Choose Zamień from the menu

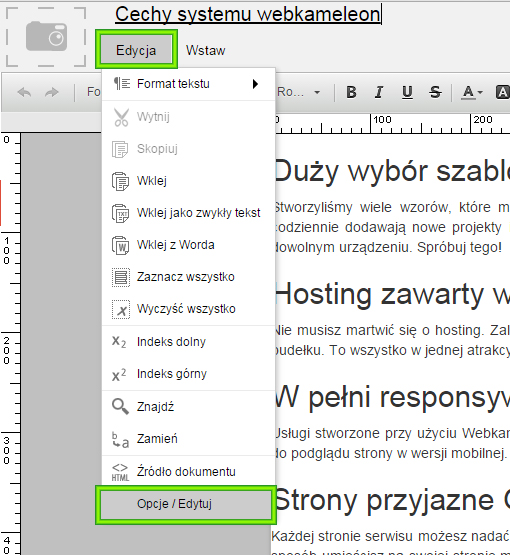pyautogui.click(x=189, y=439)
